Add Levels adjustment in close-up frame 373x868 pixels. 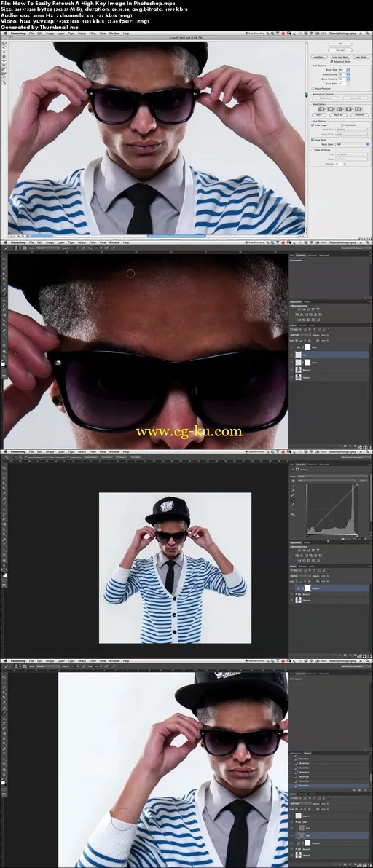click(x=304, y=309)
